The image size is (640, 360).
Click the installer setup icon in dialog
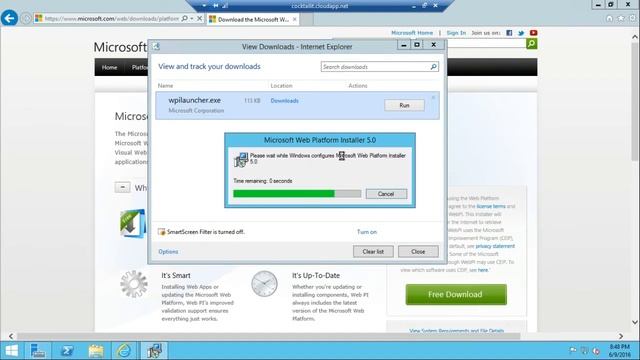(x=241, y=159)
